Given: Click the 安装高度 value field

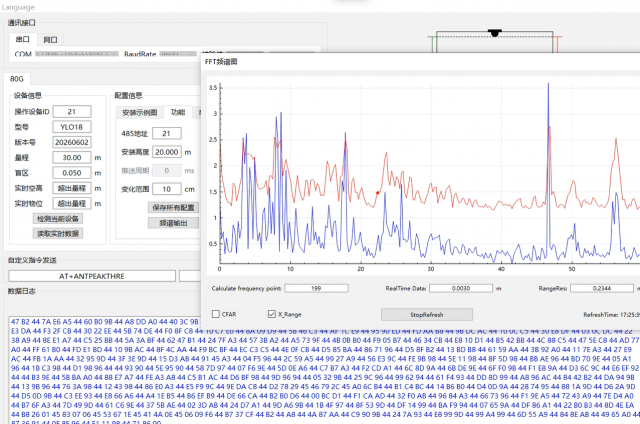Looking at the screenshot, I should coord(167,152).
